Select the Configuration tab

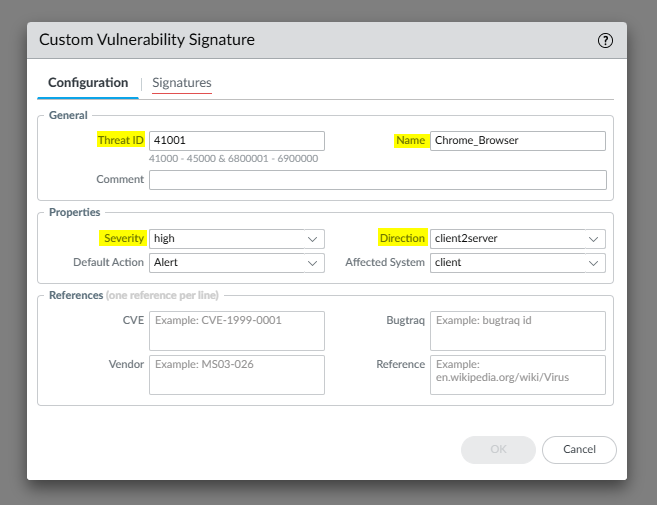pos(88,83)
